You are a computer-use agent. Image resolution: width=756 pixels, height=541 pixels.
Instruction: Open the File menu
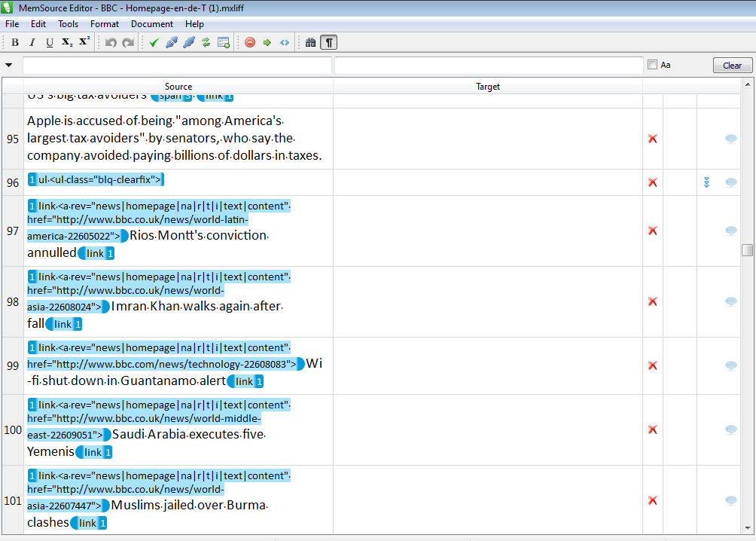[x=12, y=24]
